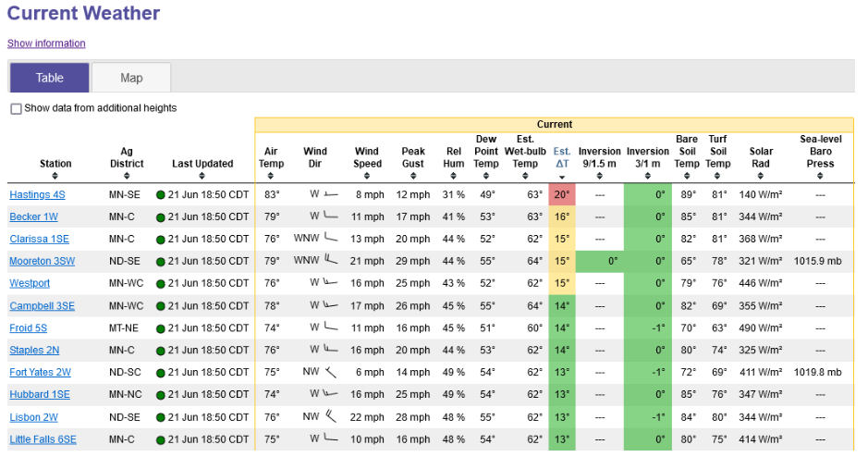The width and height of the screenshot is (868, 457).
Task: Click the sort arrows under Station column
Action: (55, 176)
